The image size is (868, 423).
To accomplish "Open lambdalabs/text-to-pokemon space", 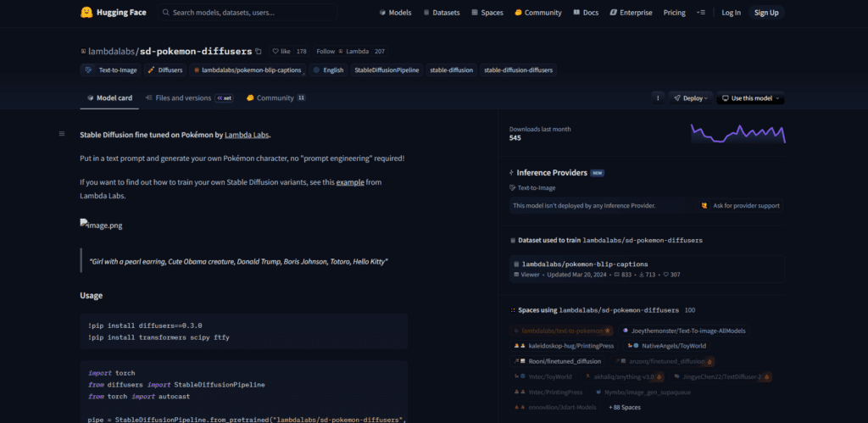I will [x=561, y=331].
